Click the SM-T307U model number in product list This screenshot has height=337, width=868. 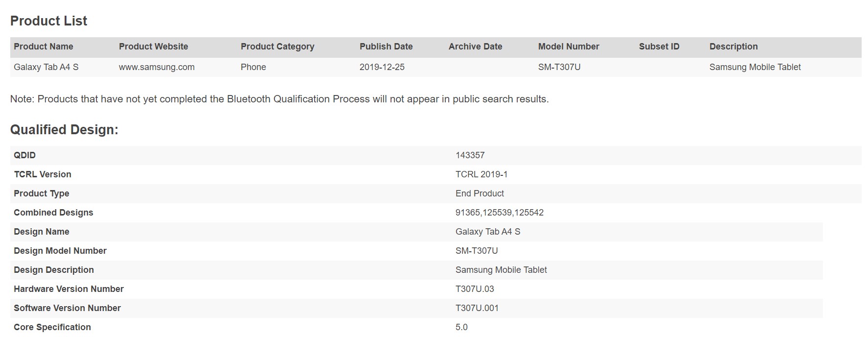click(559, 67)
